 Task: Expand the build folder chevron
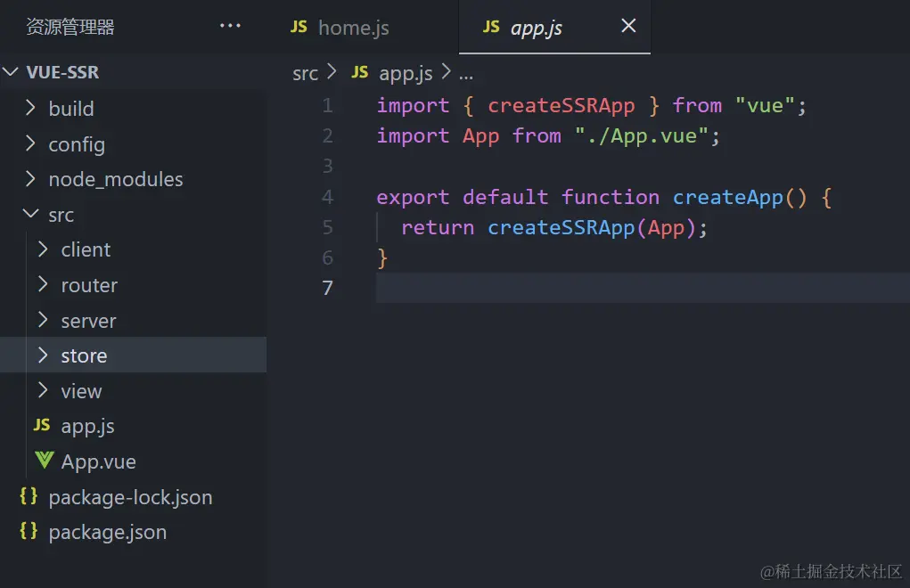[31, 108]
